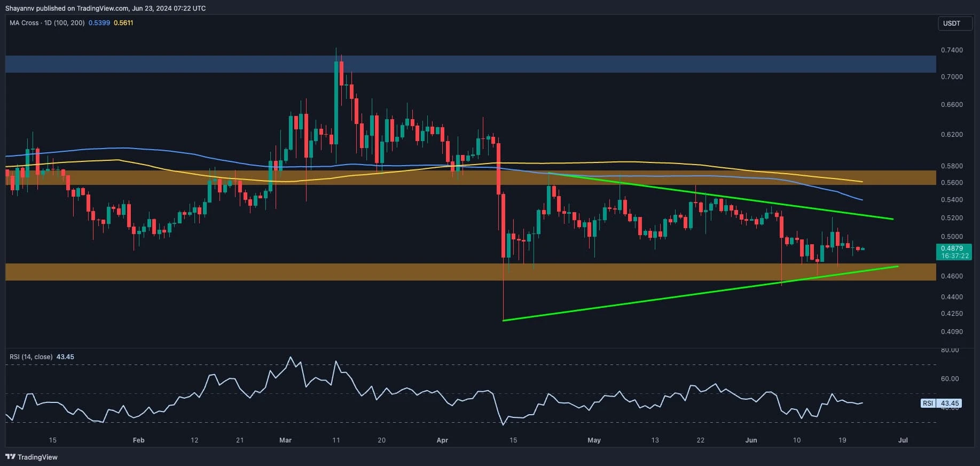
Task: Open the USDT currency selector
Action: coord(954,24)
